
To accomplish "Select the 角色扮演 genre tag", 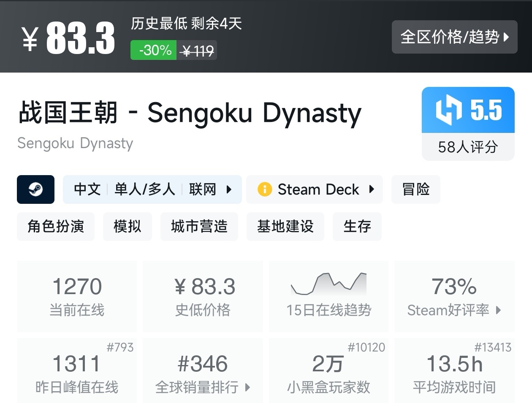I will pyautogui.click(x=56, y=227).
